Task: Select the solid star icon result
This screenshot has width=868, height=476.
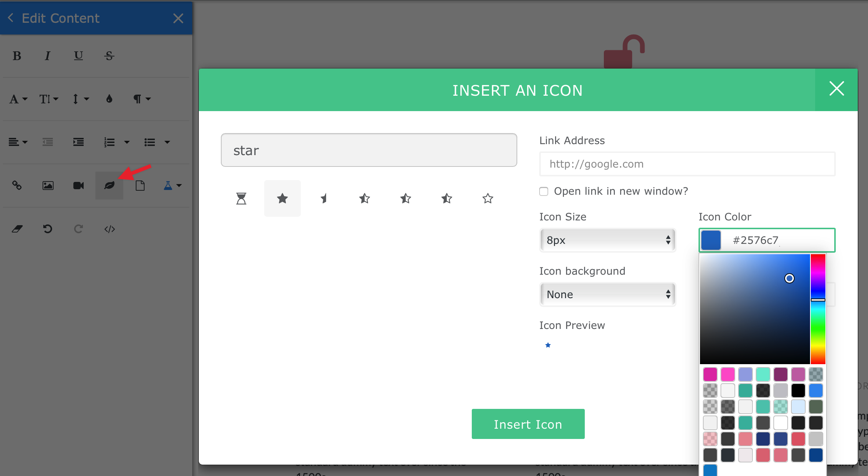Action: [282, 198]
